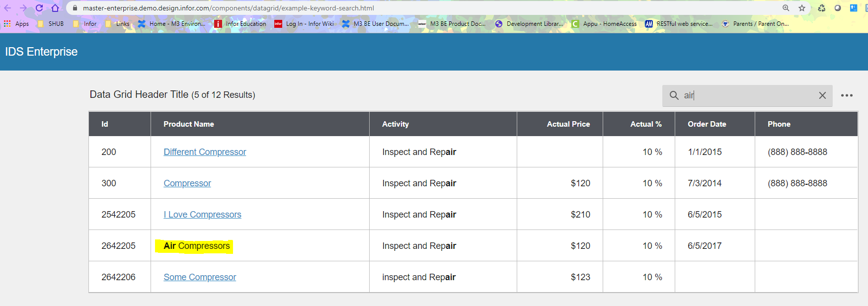Image resolution: width=868 pixels, height=306 pixels.
Task: Sort by Activity column header
Action: coord(443,124)
